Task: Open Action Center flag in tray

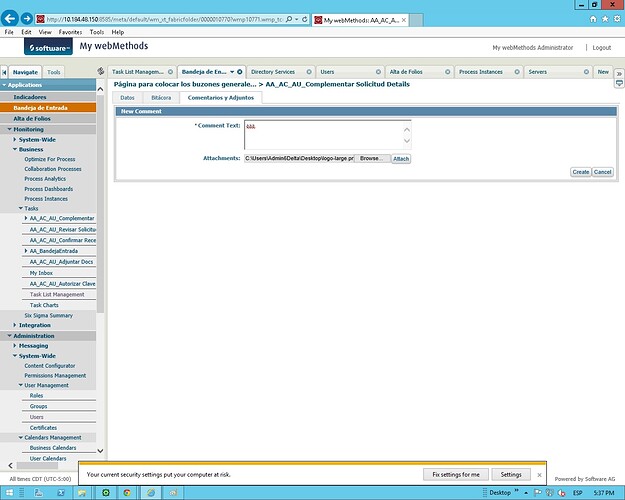Action: tap(537, 493)
